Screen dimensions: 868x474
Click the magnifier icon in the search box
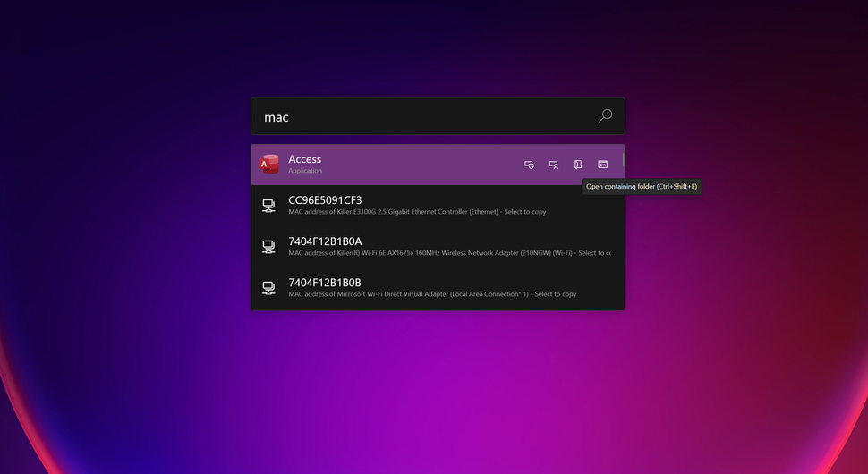pyautogui.click(x=605, y=116)
